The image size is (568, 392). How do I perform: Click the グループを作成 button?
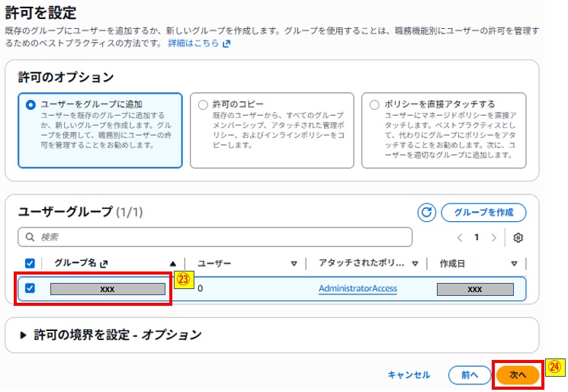(x=483, y=212)
